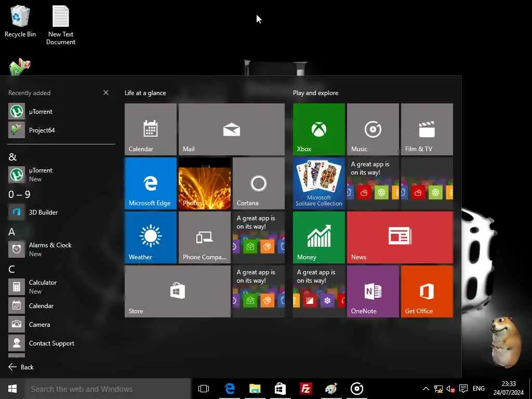Open the clock showing 23:33

(x=509, y=389)
